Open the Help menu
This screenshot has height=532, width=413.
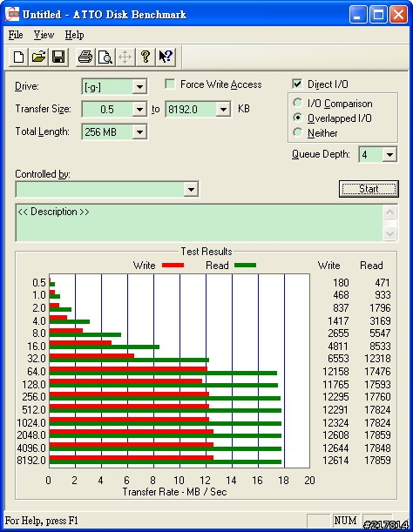click(x=74, y=35)
